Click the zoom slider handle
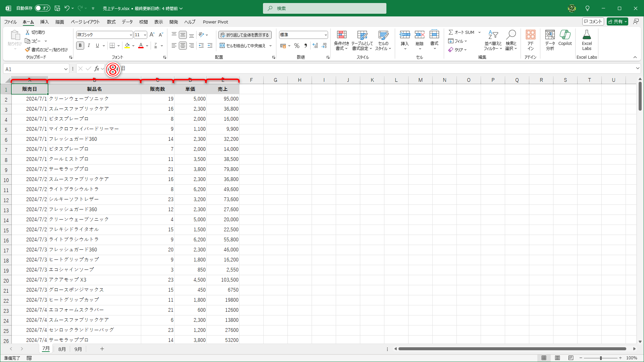 pos(601,358)
